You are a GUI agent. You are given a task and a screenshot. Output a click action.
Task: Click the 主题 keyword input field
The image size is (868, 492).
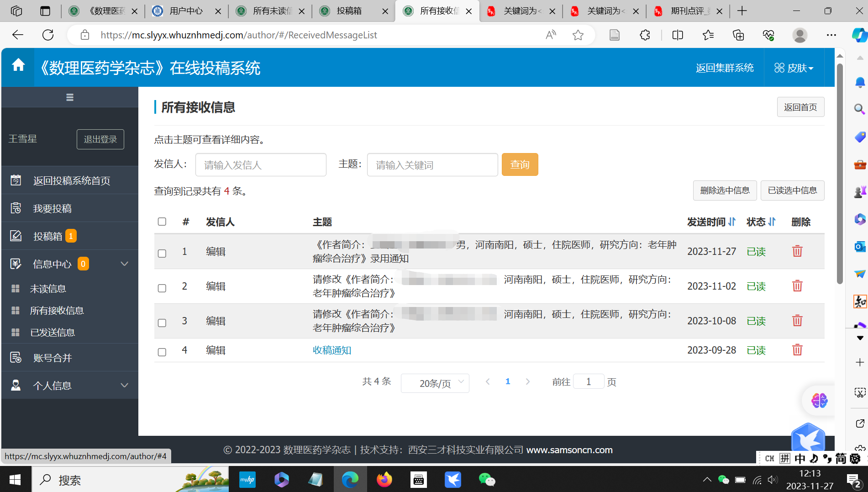[x=432, y=164]
